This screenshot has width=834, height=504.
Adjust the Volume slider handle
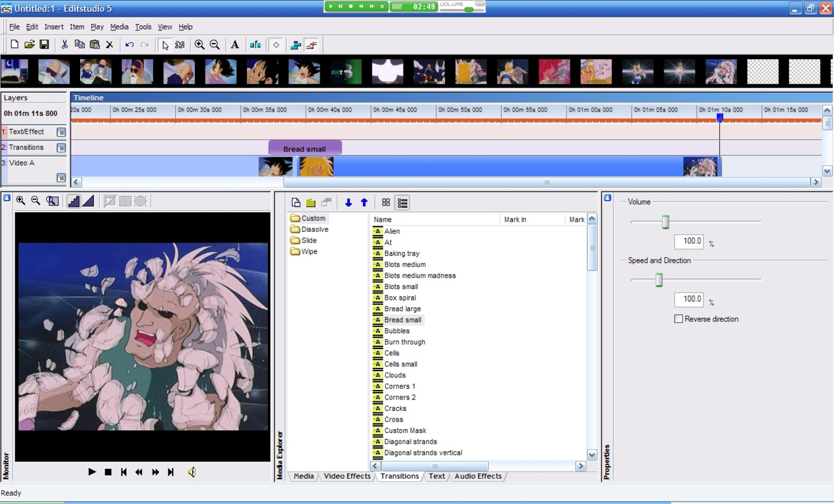click(665, 222)
